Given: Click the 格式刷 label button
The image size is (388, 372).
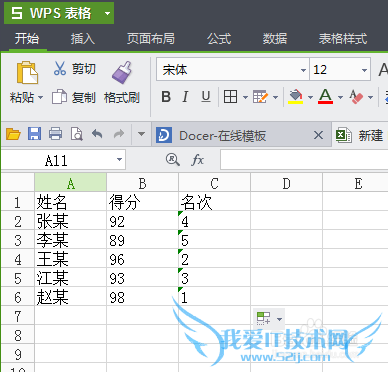Looking at the screenshot, I should tap(122, 98).
